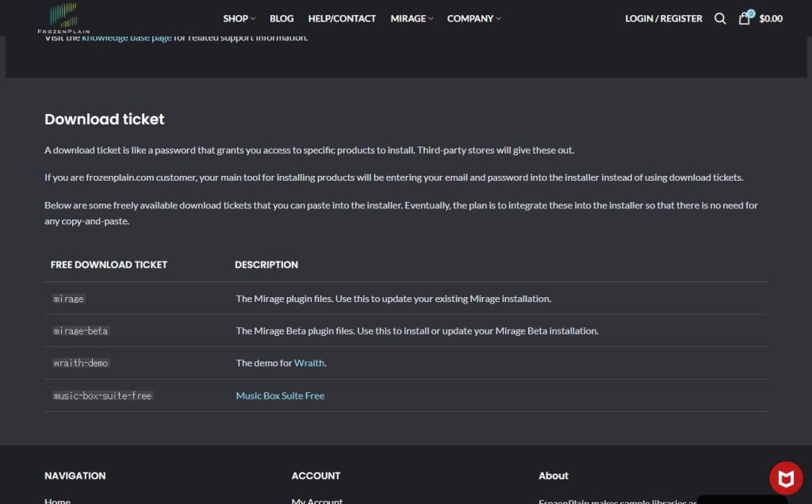Viewport: 812px width, 504px height.
Task: Open My Account footer link
Action: [x=316, y=500]
